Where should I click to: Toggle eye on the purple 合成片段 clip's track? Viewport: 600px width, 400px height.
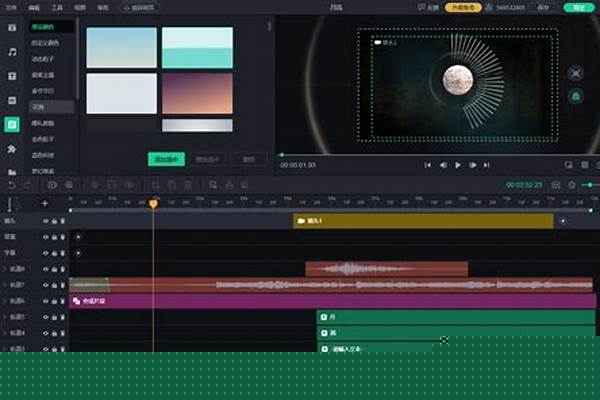click(46, 301)
